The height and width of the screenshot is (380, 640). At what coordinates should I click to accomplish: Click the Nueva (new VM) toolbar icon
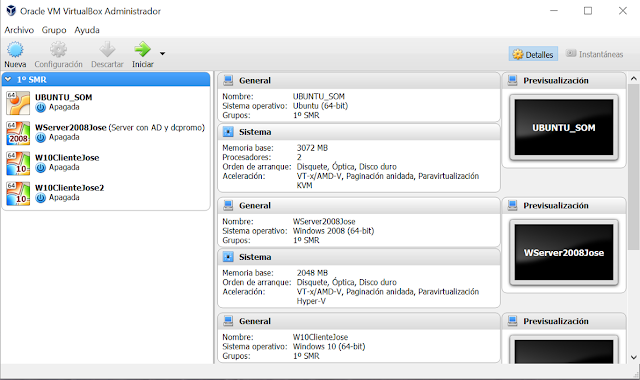tap(16, 49)
